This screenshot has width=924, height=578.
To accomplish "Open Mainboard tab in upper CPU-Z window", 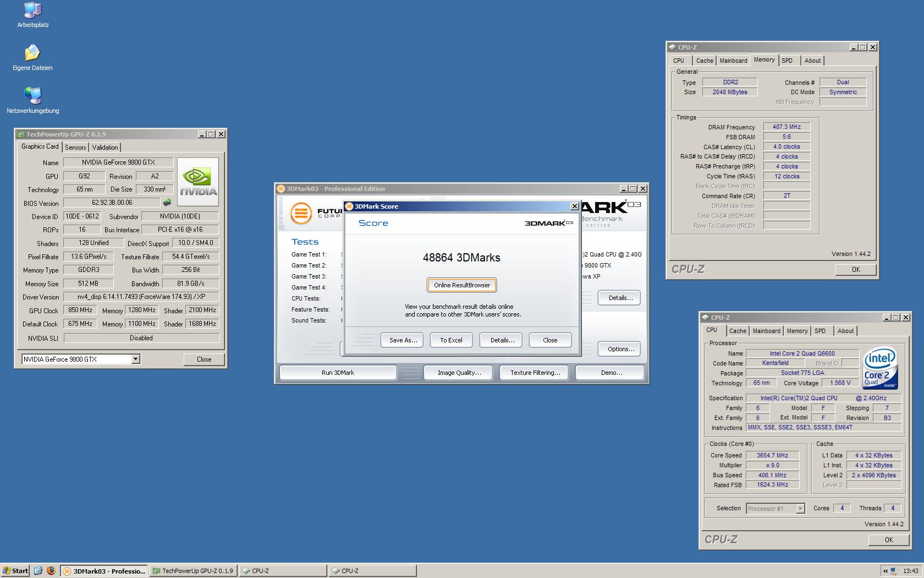I will (733, 61).
